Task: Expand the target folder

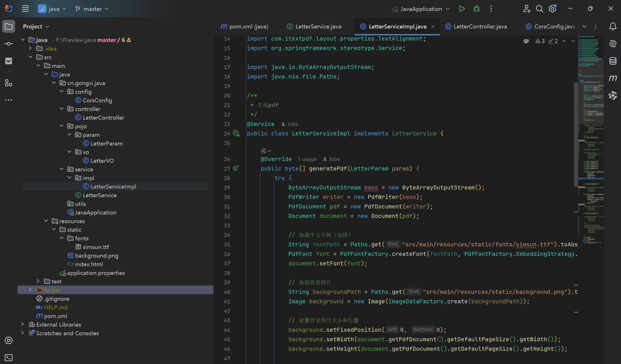Action: (x=30, y=290)
